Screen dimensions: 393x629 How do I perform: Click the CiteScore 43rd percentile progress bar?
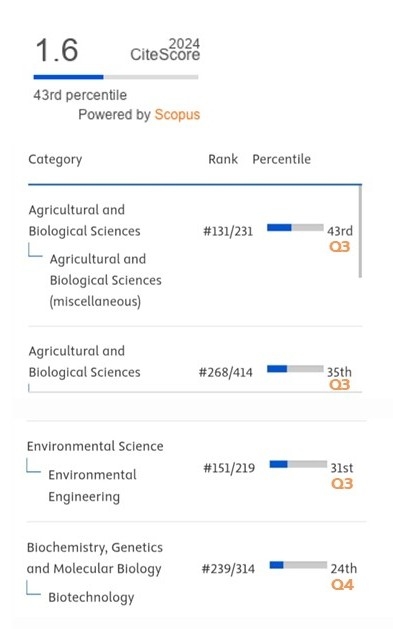[116, 77]
